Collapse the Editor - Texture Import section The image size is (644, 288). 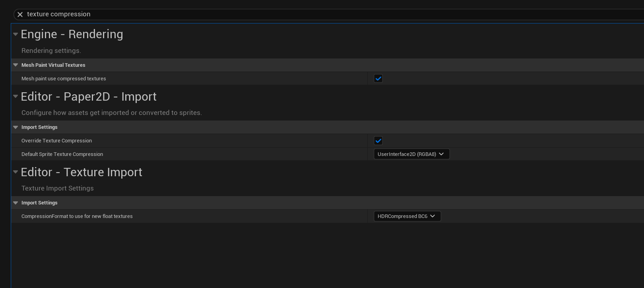coord(16,172)
